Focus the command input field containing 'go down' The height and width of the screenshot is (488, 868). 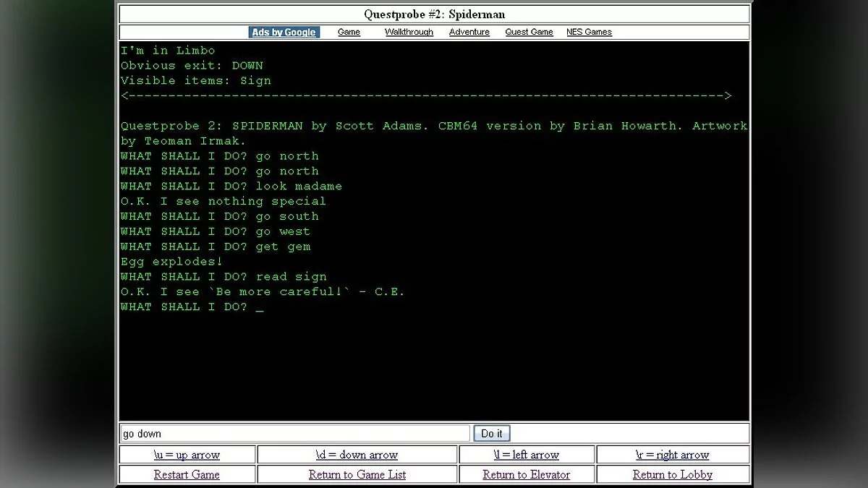point(295,433)
